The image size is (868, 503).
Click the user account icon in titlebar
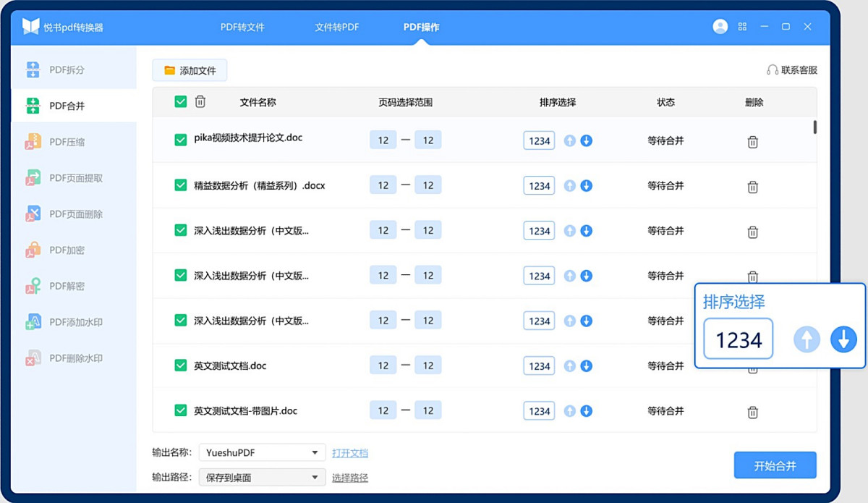[720, 26]
